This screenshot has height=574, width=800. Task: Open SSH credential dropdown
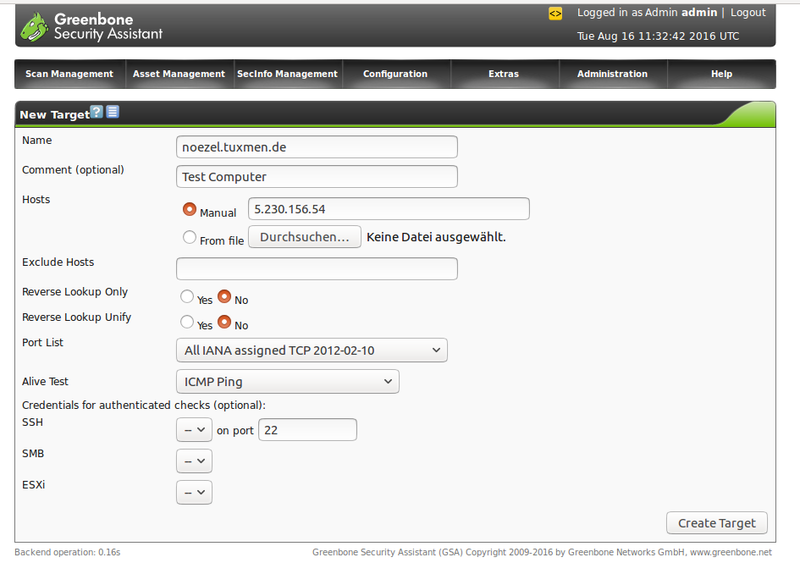click(193, 430)
